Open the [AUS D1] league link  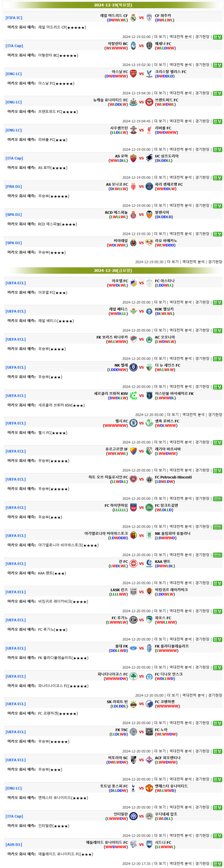tap(14, 844)
